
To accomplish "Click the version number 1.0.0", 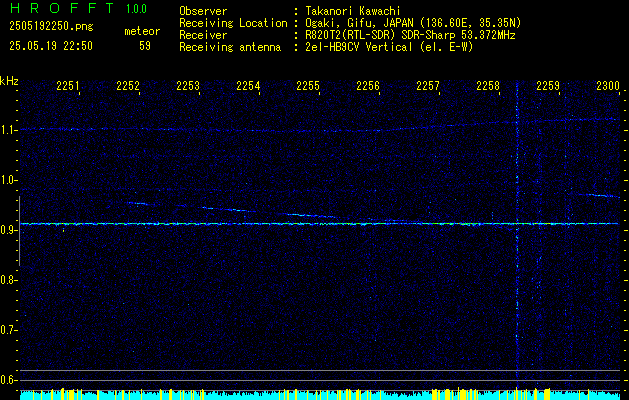I will (x=136, y=9).
